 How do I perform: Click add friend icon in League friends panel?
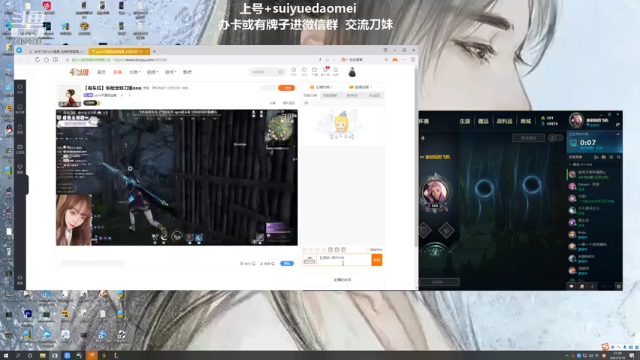pyautogui.click(x=596, y=157)
